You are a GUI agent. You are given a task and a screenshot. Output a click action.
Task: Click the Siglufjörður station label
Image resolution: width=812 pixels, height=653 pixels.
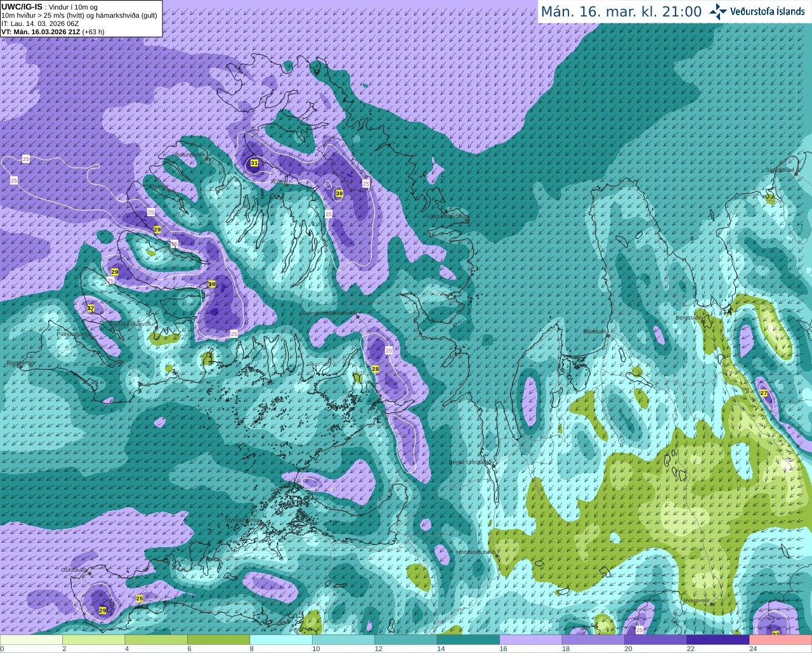pos(780,170)
